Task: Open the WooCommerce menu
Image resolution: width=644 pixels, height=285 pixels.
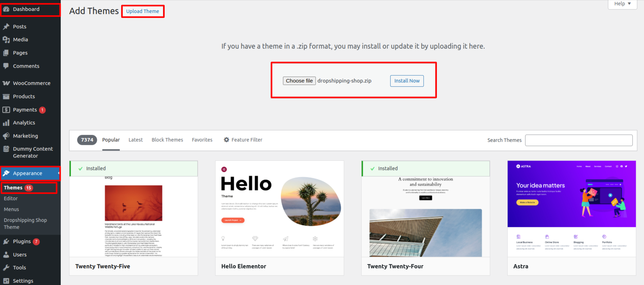Action: point(30,83)
